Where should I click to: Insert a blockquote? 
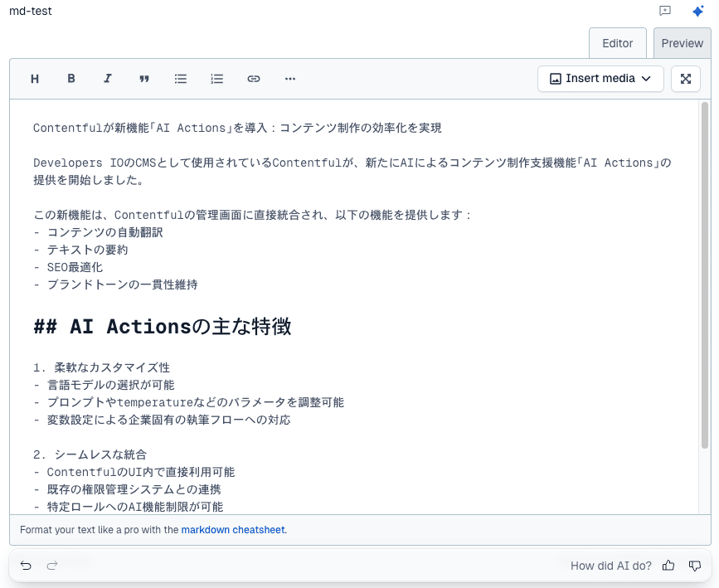pos(144,79)
